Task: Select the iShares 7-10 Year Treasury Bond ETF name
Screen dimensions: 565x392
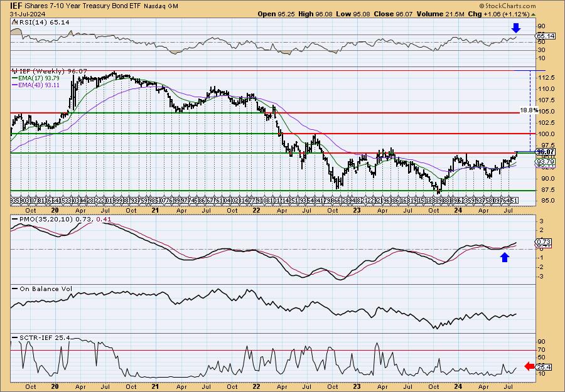Action: point(83,6)
